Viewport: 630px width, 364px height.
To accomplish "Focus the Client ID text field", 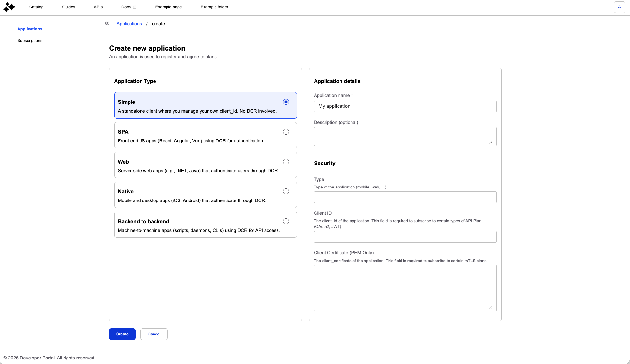I will tap(405, 237).
